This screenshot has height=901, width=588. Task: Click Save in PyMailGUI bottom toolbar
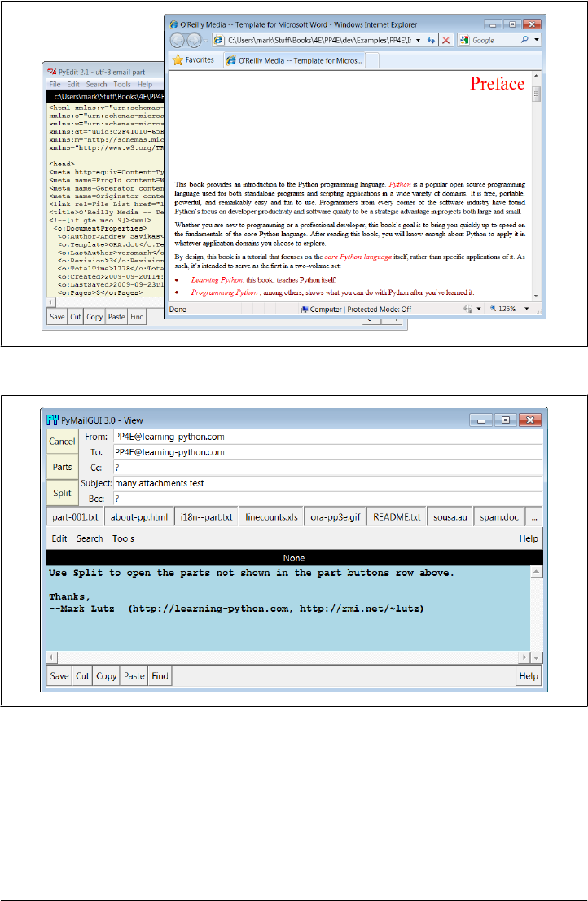click(x=59, y=676)
